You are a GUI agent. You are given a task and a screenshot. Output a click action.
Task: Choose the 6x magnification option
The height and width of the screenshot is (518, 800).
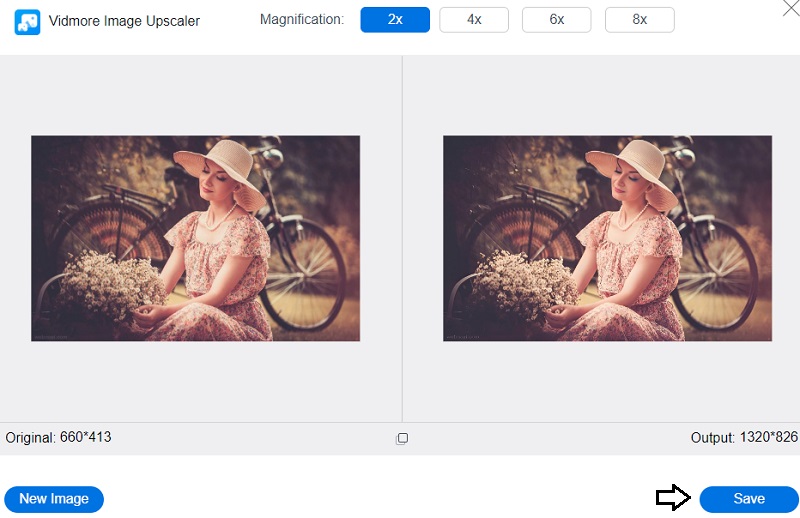557,19
